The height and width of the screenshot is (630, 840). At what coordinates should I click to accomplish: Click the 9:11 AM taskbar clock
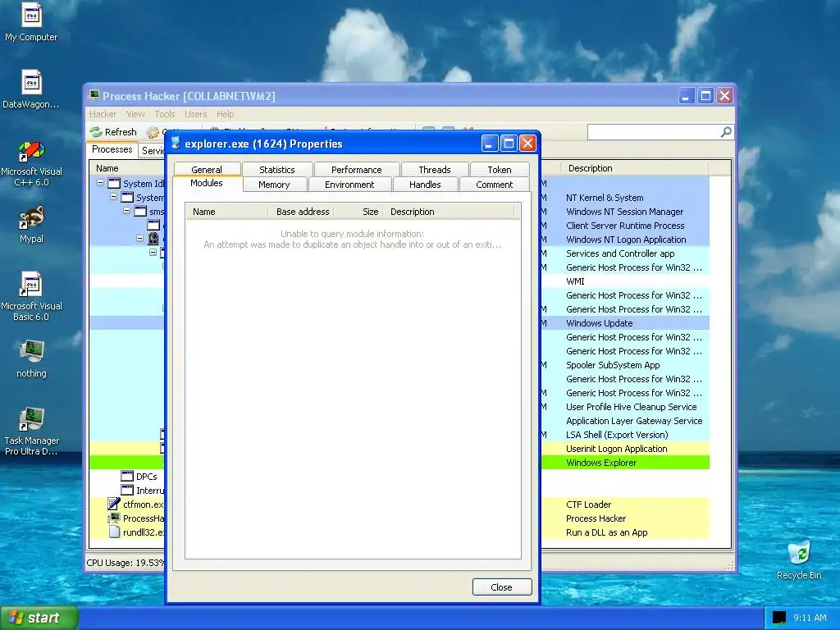[810, 618]
